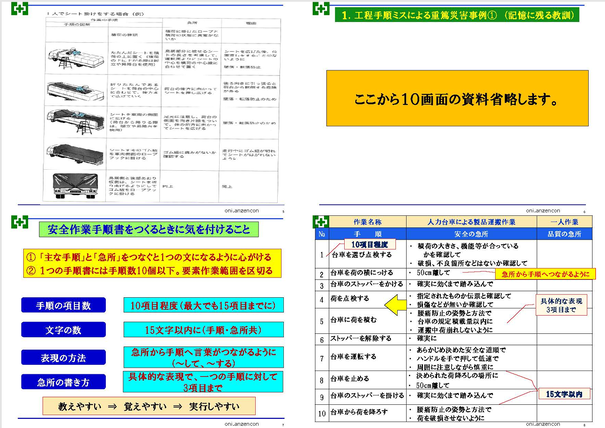
Task: Click the green cross logo above the sheet-covering table
Action: (x=19, y=8)
